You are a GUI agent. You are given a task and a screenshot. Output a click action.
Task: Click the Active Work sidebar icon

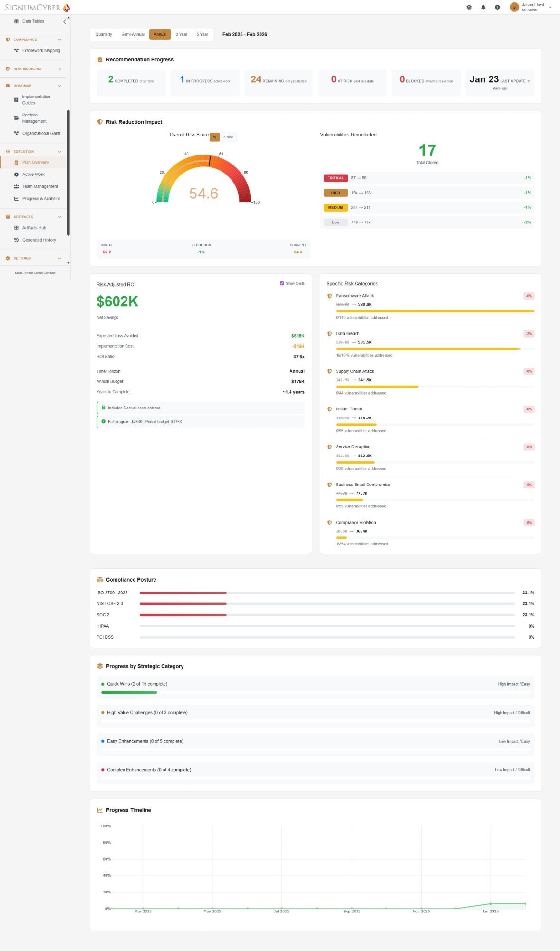click(x=16, y=175)
